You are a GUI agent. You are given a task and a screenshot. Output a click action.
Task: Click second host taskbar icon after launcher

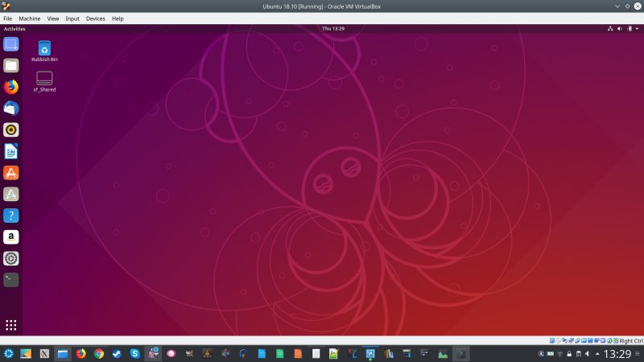(26, 353)
